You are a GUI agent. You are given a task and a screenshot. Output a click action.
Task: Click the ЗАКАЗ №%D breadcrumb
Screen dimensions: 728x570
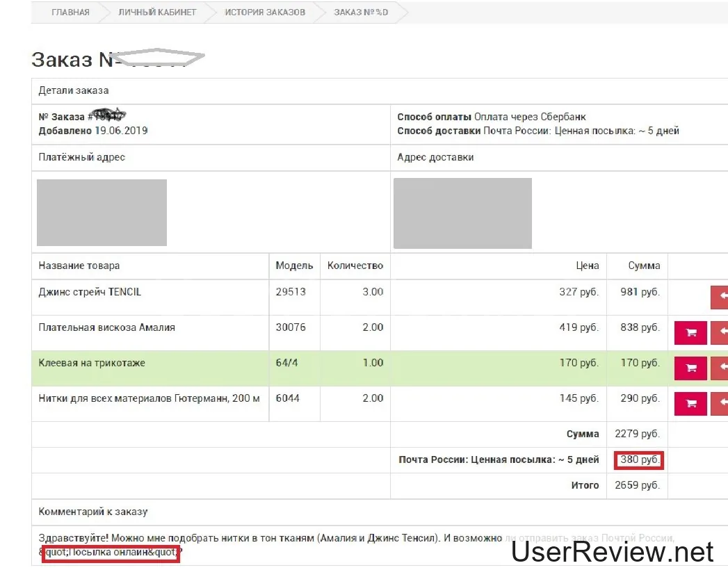point(361,13)
